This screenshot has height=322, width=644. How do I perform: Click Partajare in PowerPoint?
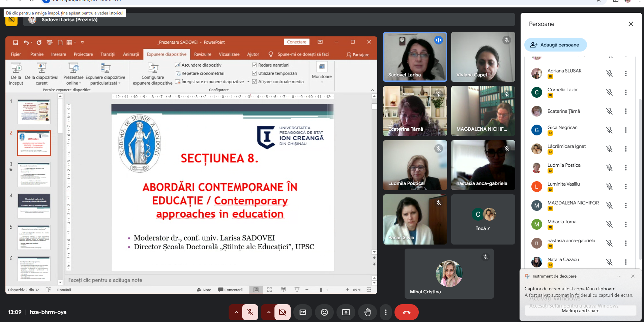[x=358, y=55]
